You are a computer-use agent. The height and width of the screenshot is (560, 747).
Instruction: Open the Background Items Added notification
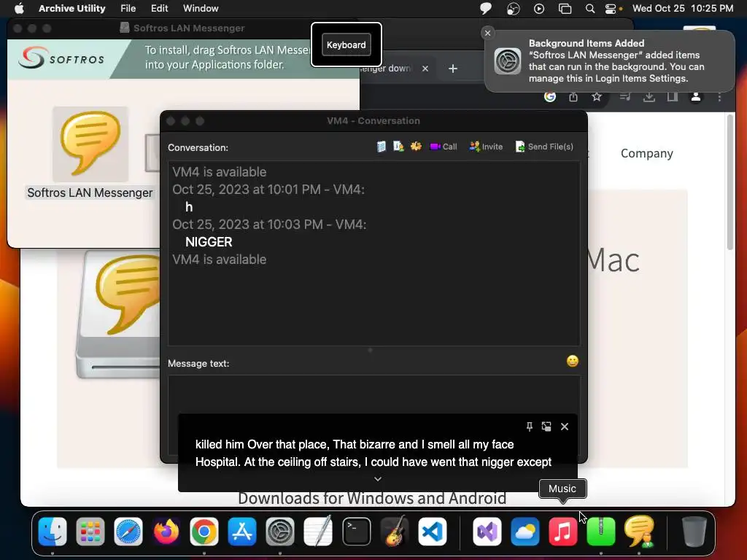pyautogui.click(x=609, y=61)
